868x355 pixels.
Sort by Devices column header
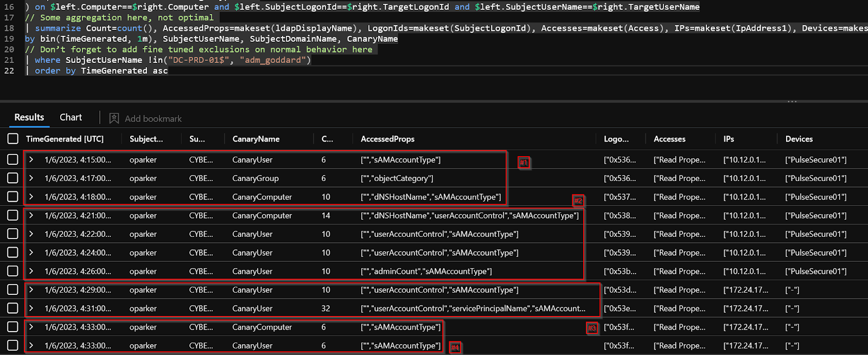(x=799, y=139)
